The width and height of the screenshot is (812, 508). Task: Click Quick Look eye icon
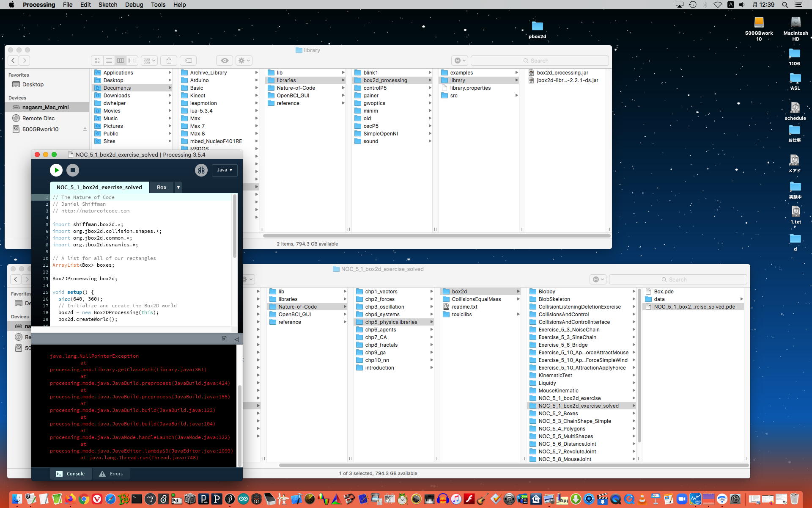point(225,61)
